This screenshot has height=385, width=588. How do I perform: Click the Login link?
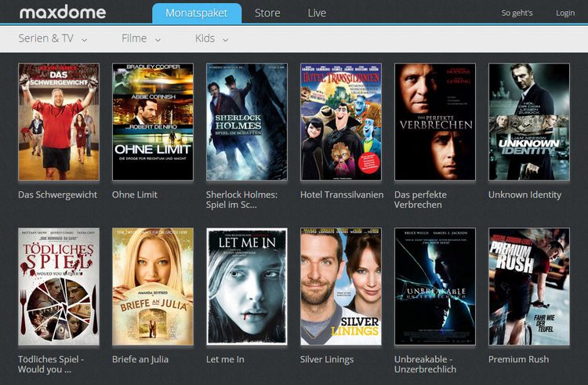click(565, 13)
